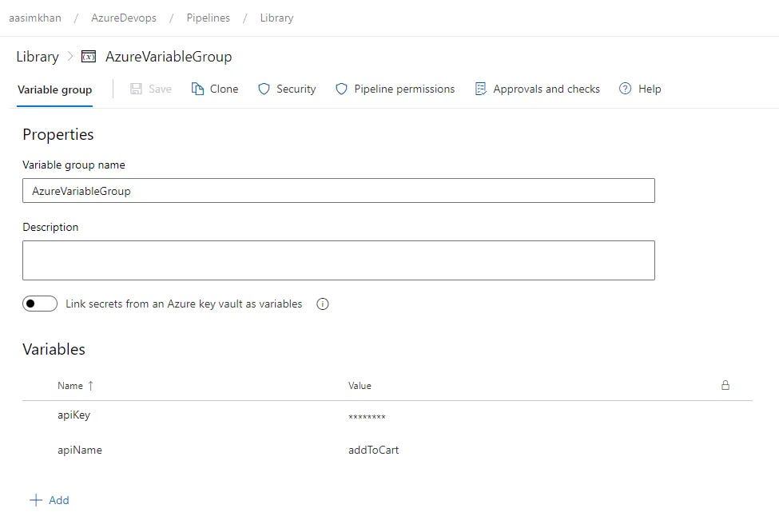Select the apiName variable row
This screenshot has height=532, width=779.
click(x=80, y=450)
